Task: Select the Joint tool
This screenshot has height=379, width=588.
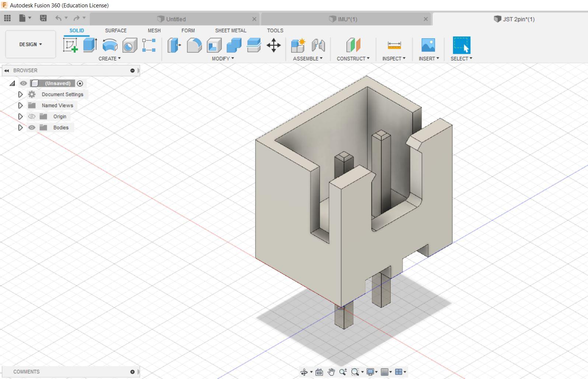Action: point(318,45)
